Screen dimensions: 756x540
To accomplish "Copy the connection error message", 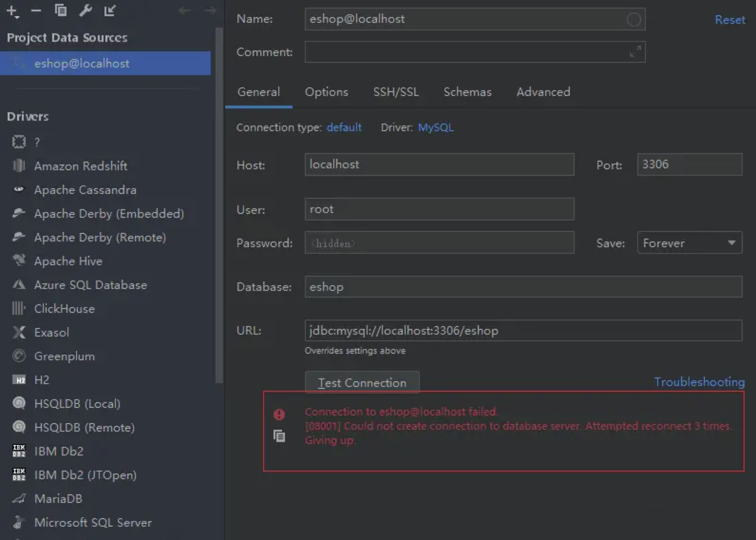I will tap(279, 436).
